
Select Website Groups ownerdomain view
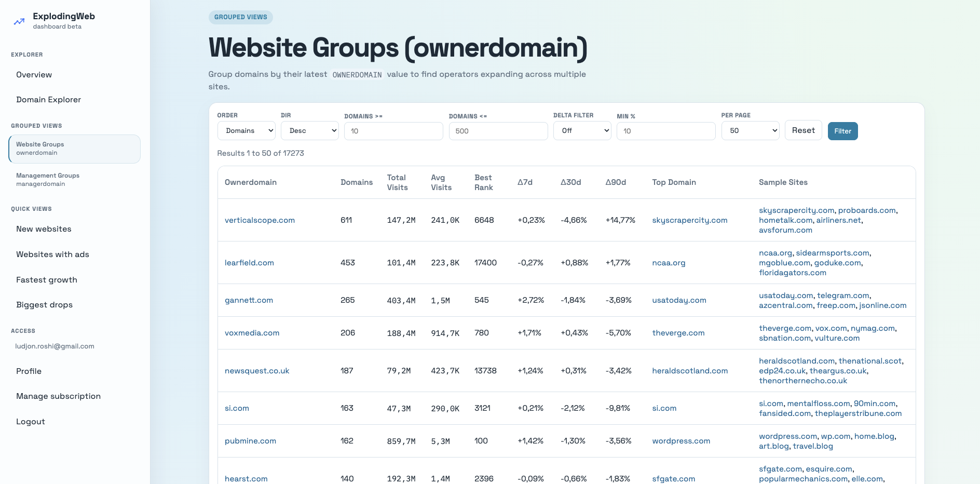pyautogui.click(x=75, y=149)
